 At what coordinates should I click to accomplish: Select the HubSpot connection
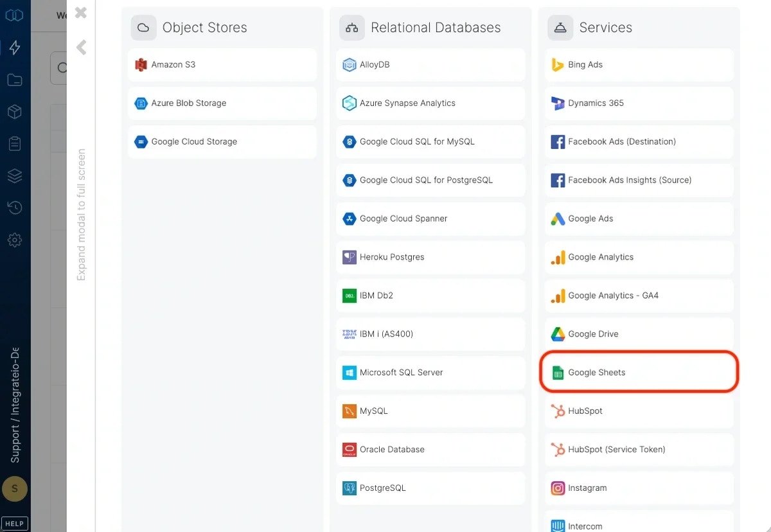point(639,411)
